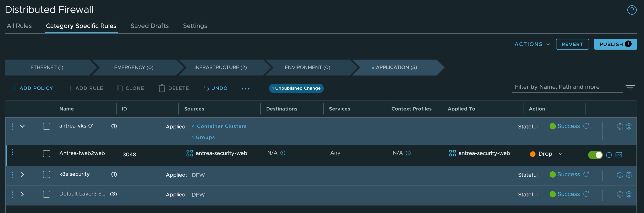This screenshot has height=213, width=644.
Task: Collapse the antrea-vks-01 policy
Action: (22, 126)
